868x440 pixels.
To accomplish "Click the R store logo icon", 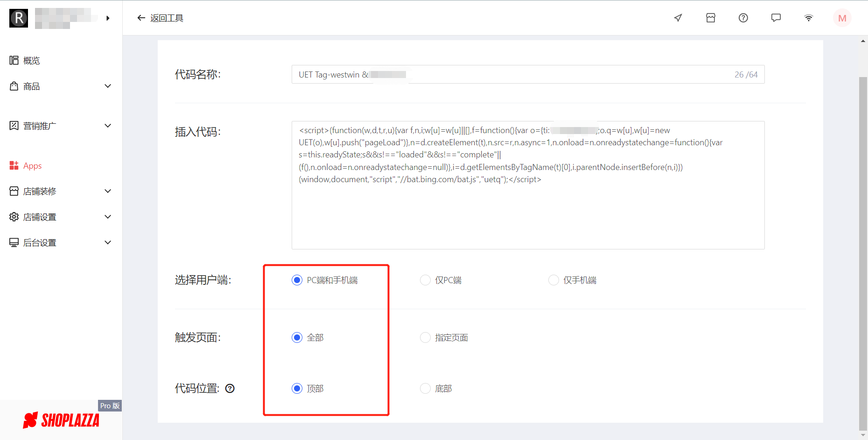I will [19, 18].
